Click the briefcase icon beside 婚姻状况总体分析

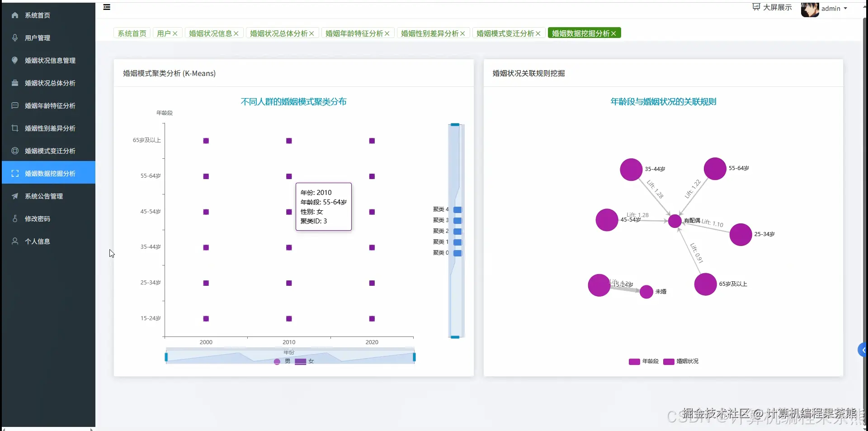(x=15, y=83)
